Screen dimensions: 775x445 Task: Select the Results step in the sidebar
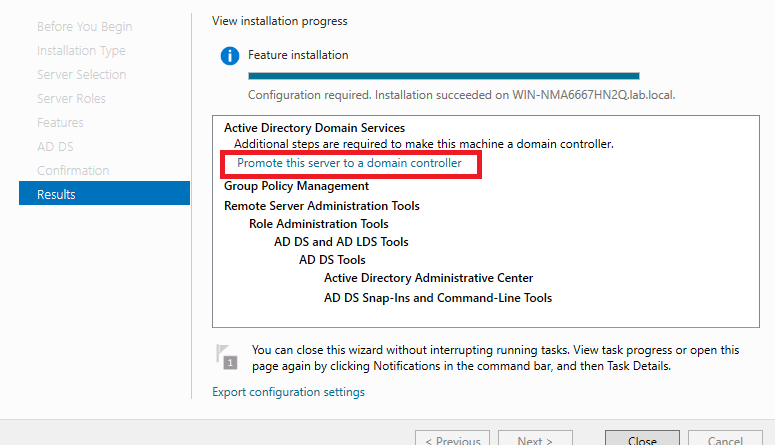(104, 194)
